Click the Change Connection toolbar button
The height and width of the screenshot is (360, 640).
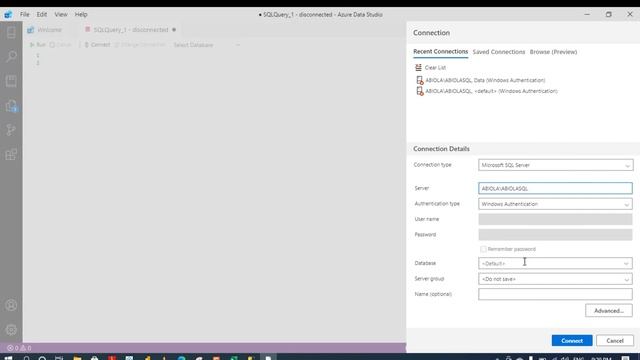[x=140, y=45]
